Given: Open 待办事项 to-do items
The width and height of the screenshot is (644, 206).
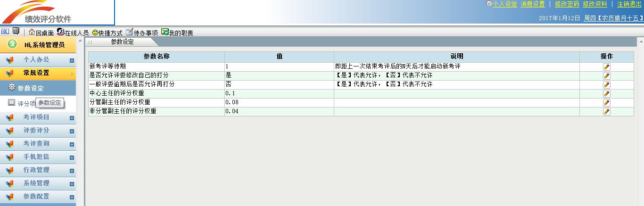Looking at the screenshot, I should click(x=142, y=33).
